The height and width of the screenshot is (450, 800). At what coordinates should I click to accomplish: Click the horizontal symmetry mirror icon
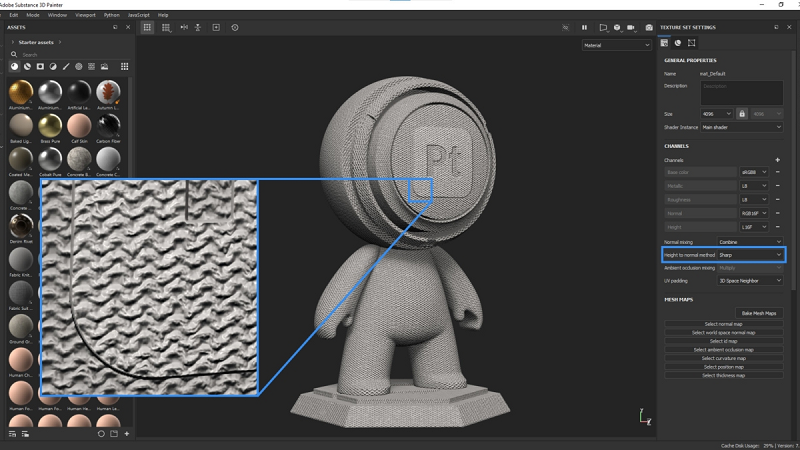pos(183,27)
